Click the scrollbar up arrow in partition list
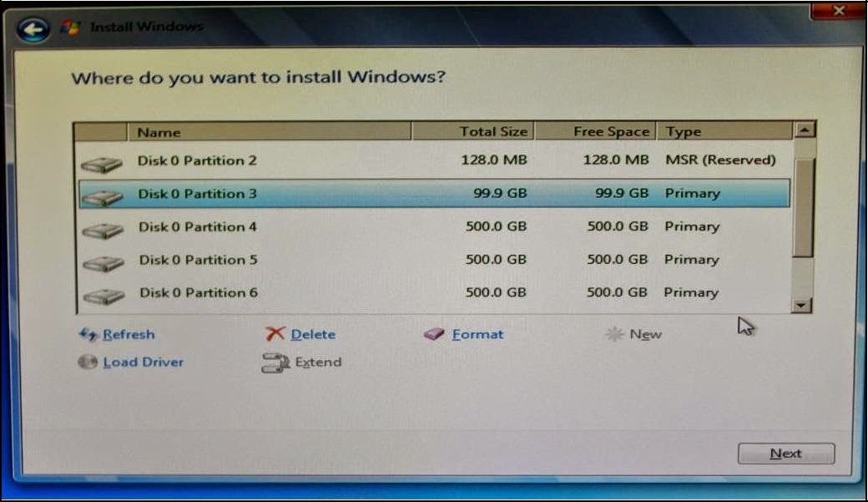The image size is (868, 502). click(x=805, y=130)
